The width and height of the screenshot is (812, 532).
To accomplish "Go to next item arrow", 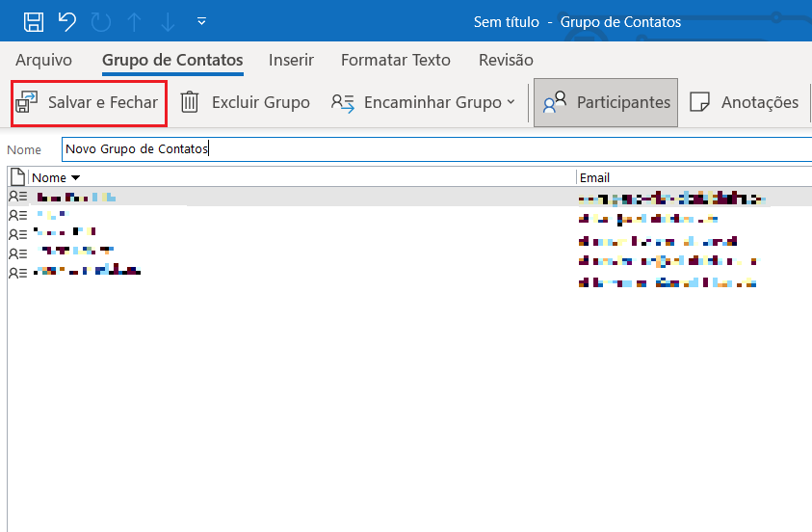I will coord(168,22).
